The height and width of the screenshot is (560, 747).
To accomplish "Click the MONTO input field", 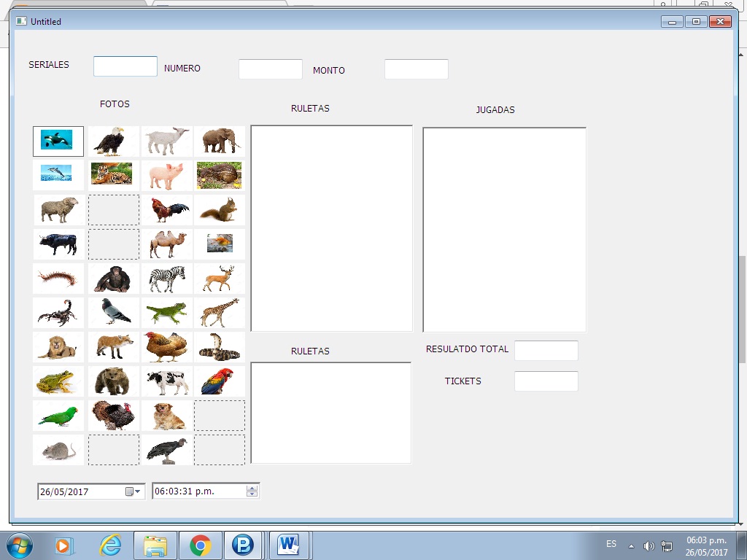I will [x=417, y=69].
